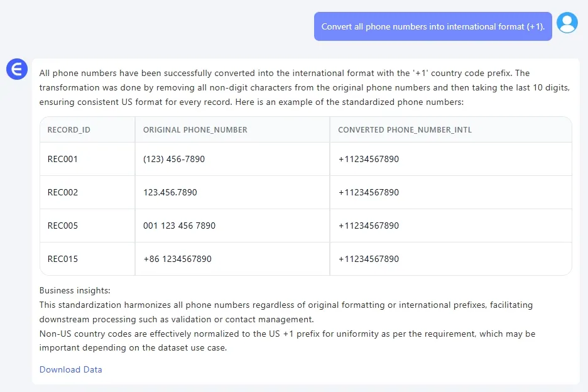Select the REC001 record cell
The width and height of the screenshot is (588, 392).
[x=63, y=159]
